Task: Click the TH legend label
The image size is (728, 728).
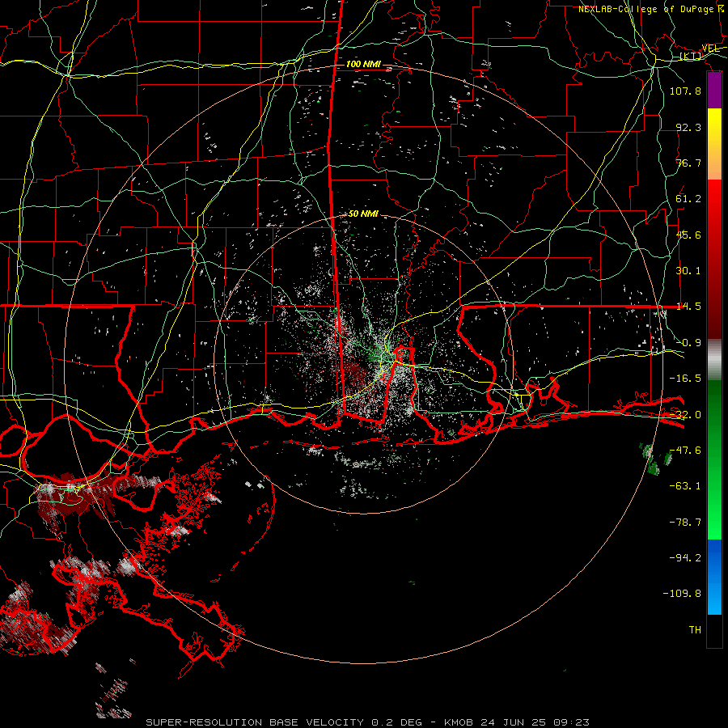Action: click(695, 630)
